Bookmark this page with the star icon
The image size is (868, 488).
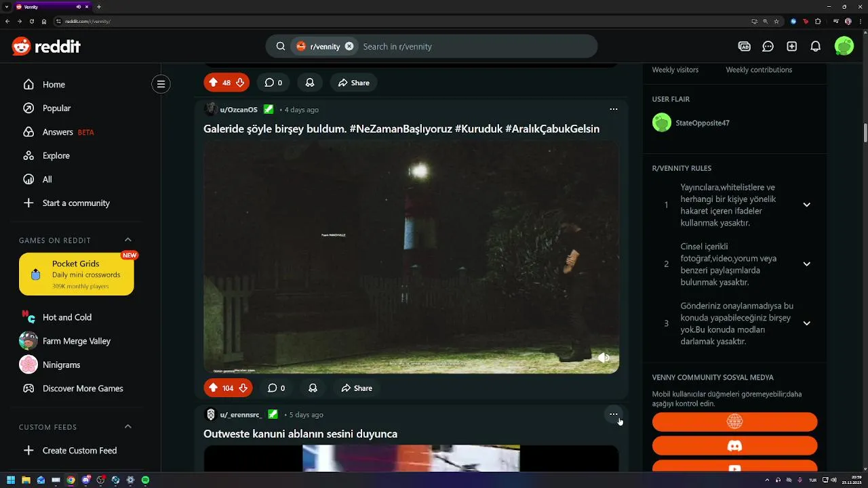(776, 21)
